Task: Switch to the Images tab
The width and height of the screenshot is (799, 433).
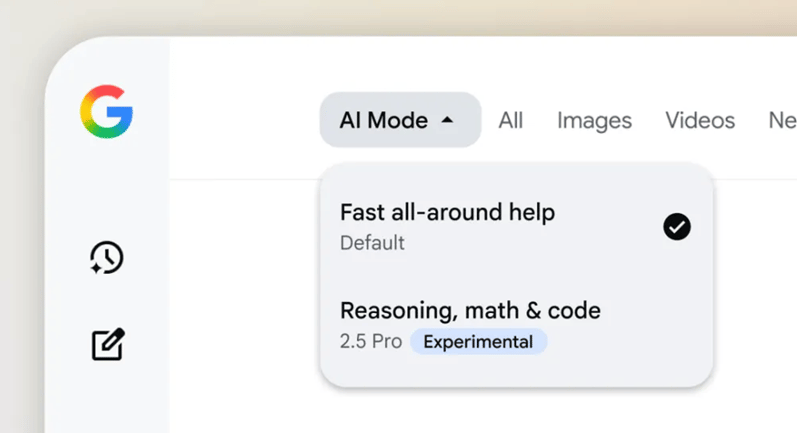Action: coord(594,121)
